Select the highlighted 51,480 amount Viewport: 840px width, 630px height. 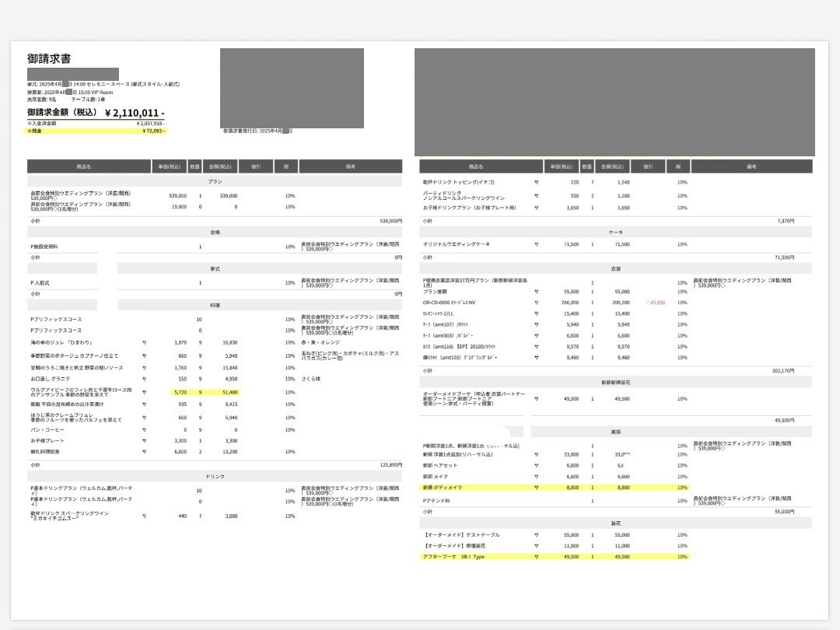tap(229, 392)
